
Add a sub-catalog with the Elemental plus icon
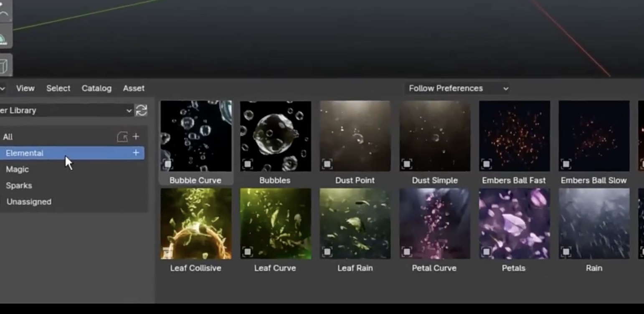tap(136, 153)
